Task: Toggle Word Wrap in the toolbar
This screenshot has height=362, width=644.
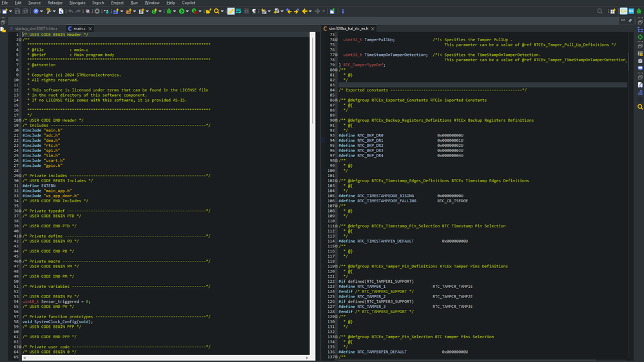Action: (x=239, y=11)
